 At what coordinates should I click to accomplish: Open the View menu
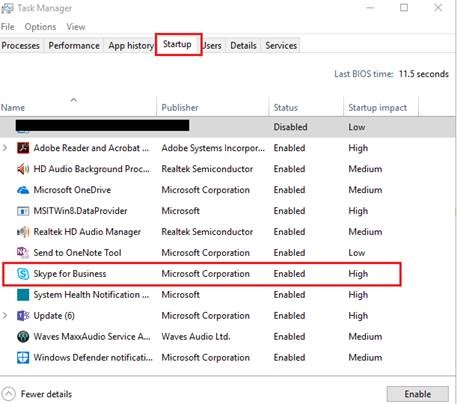tap(76, 27)
